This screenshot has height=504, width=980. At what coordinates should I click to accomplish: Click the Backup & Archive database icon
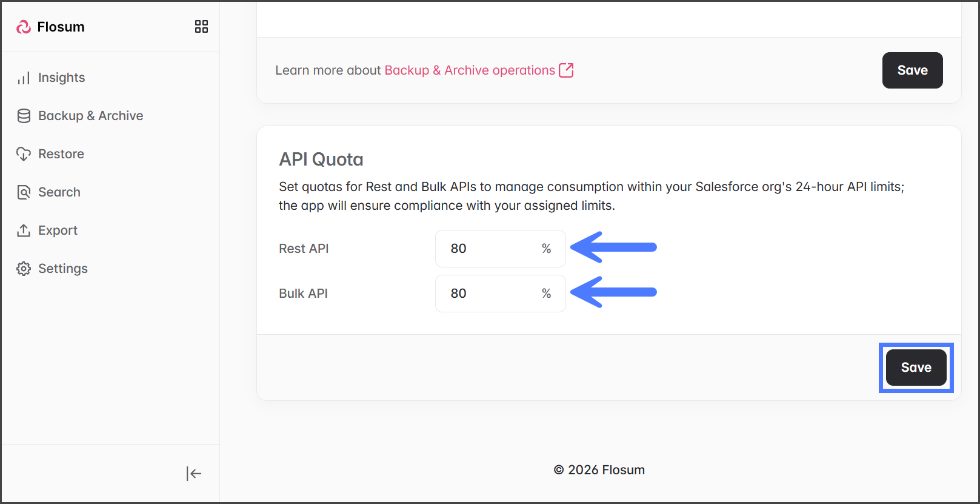[24, 116]
